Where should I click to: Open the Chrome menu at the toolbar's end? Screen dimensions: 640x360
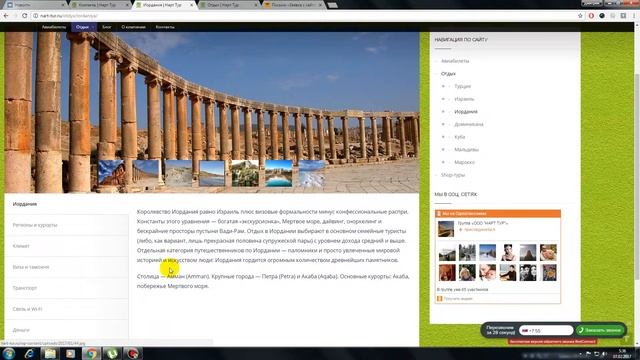[x=634, y=16]
